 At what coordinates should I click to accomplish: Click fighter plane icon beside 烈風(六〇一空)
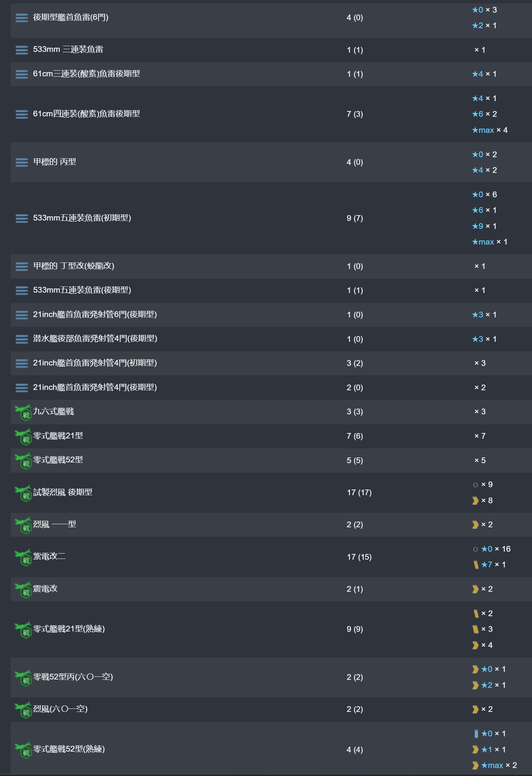(23, 710)
